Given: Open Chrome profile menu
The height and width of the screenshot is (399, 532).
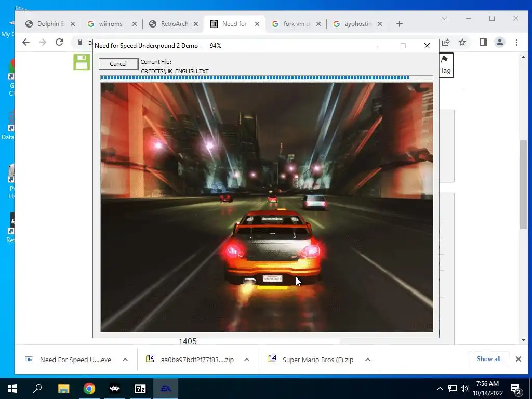Looking at the screenshot, I should 500,42.
